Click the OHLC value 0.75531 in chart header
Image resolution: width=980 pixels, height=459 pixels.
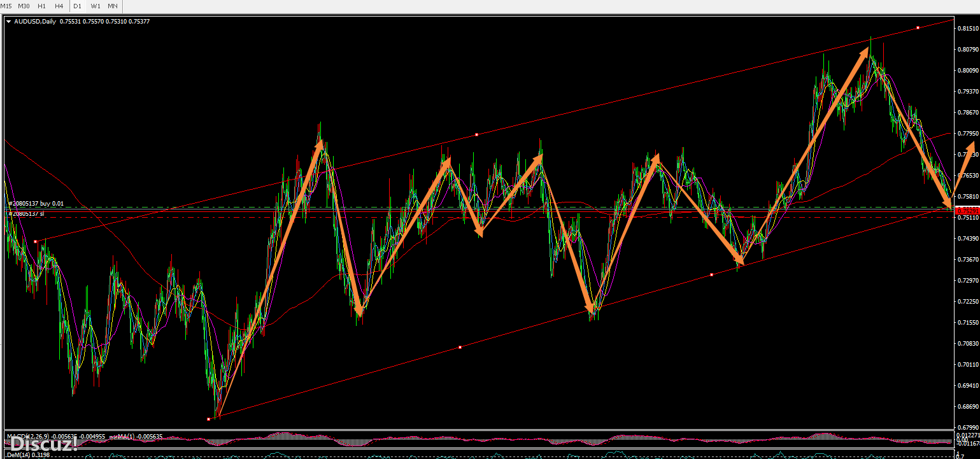point(70,21)
